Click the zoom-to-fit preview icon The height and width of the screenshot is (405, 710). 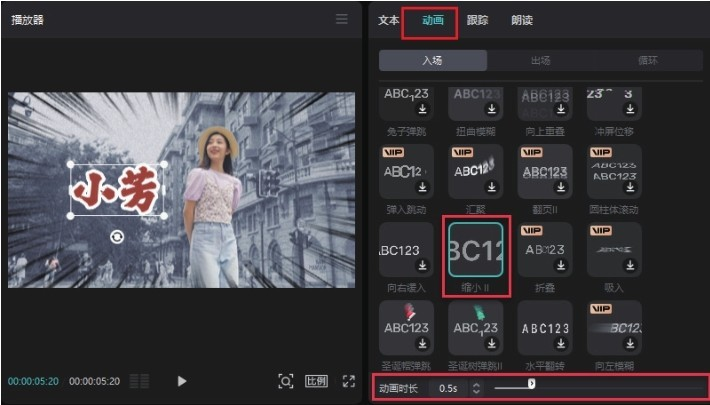tap(286, 381)
